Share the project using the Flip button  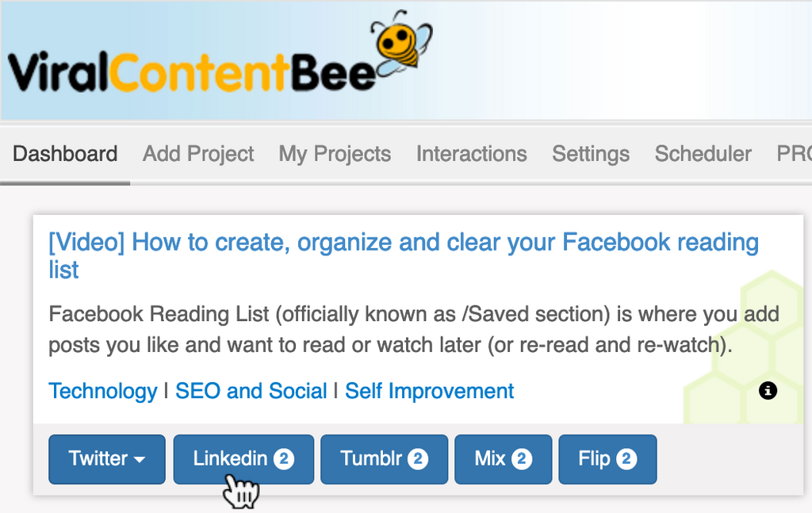point(595,459)
